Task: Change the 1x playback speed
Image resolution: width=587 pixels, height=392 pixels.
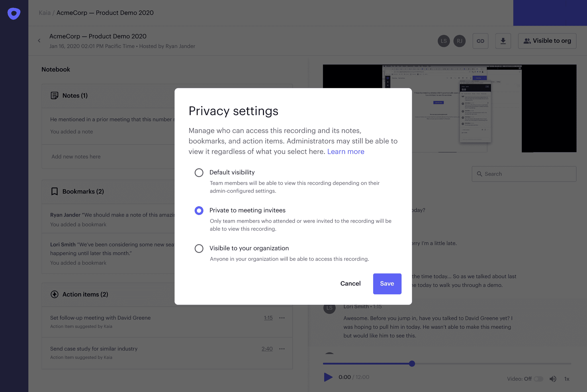Action: 567,379
